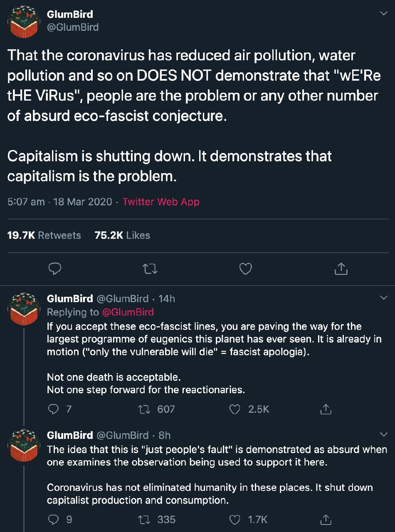Share the main tweet
The height and width of the screenshot is (532, 395).
point(341,269)
